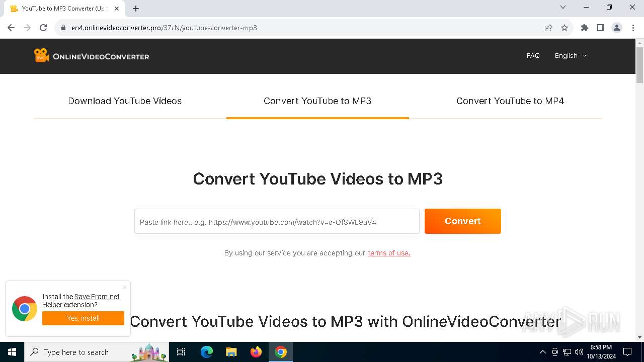
Task: Open the Chrome profile avatar
Action: (617, 28)
